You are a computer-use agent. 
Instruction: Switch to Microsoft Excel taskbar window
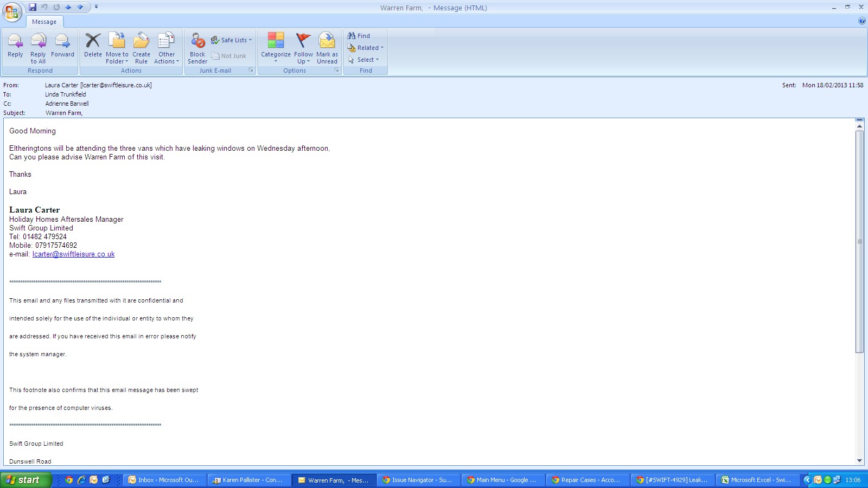pos(757,480)
